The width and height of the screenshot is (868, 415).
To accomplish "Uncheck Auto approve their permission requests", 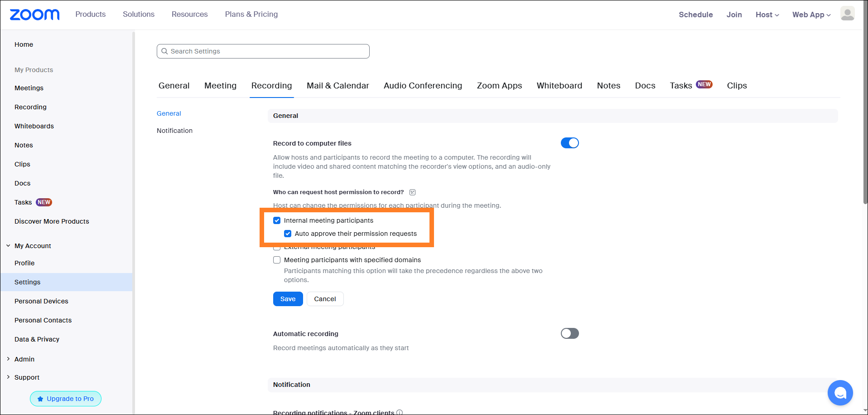I will (x=288, y=234).
